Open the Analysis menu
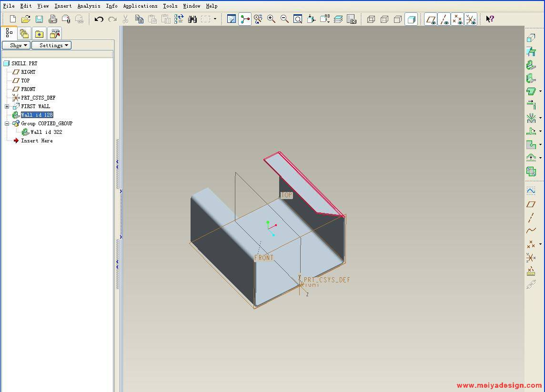545x392 pixels. [89, 6]
